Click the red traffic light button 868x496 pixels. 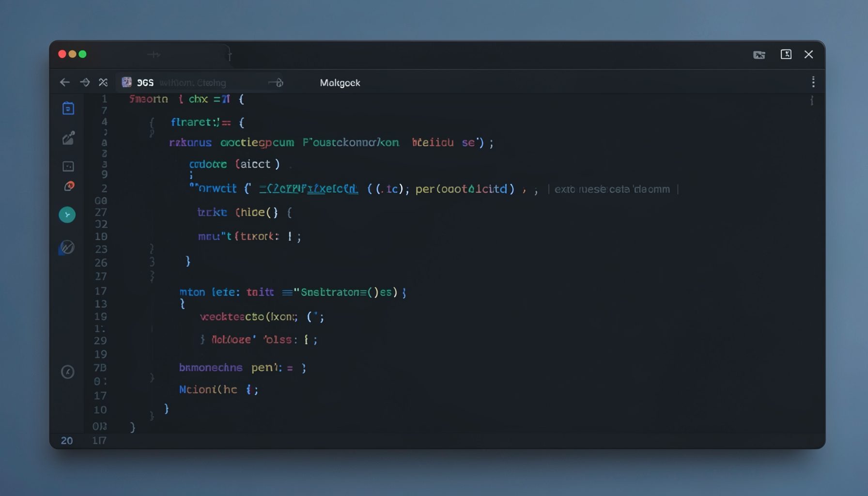(62, 54)
